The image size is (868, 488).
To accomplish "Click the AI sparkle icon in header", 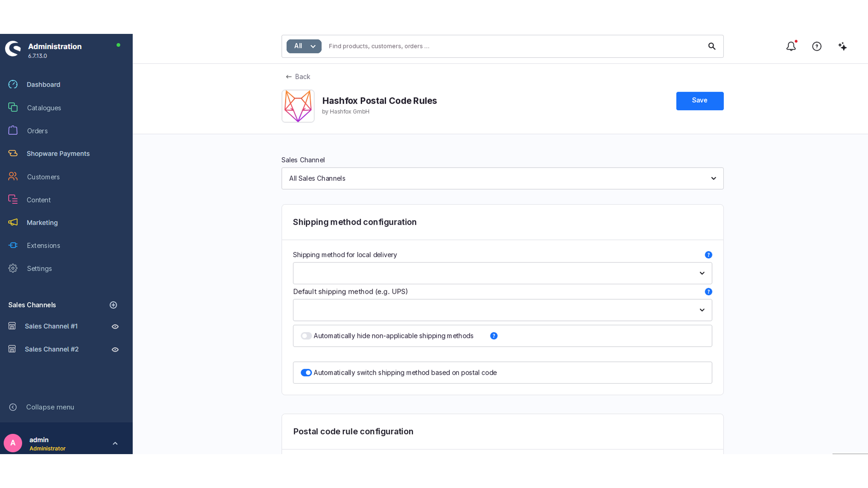I will pos(842,46).
